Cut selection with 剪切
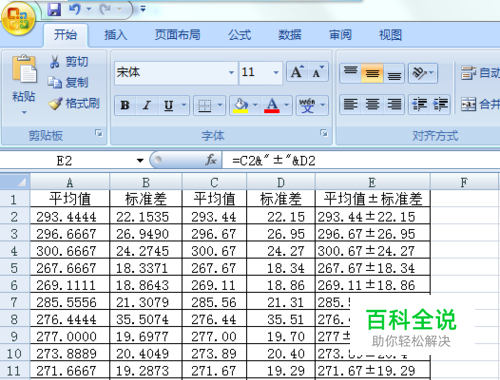This screenshot has width=500, height=380. point(69,62)
